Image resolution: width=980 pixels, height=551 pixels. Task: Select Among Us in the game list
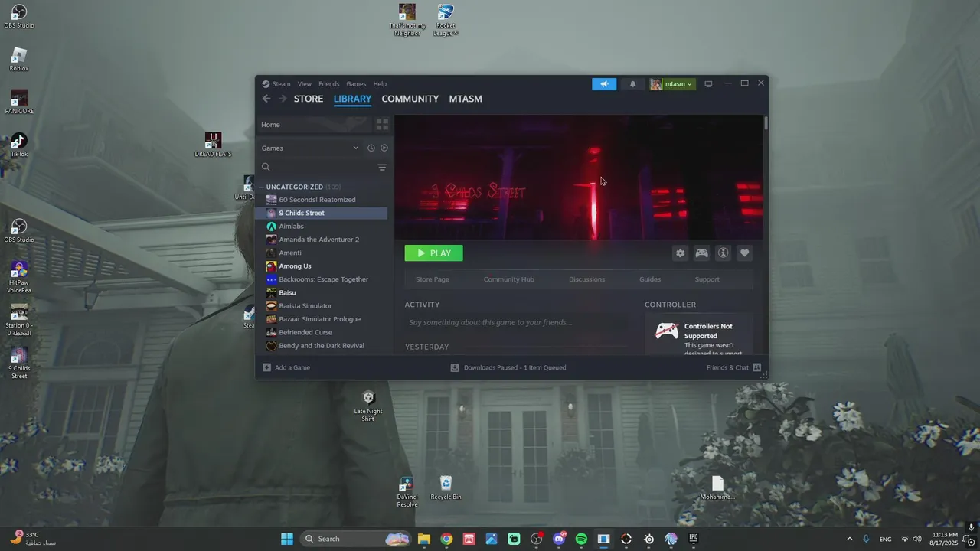[322, 266]
